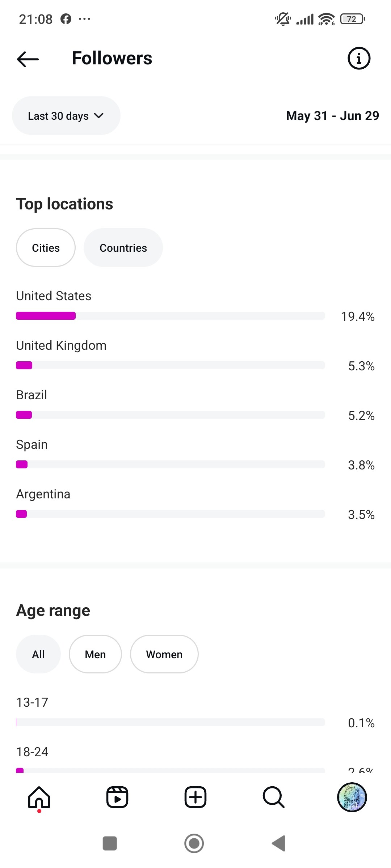Tap the back arrow icon
Screen dimensions: 391x868
click(x=28, y=59)
